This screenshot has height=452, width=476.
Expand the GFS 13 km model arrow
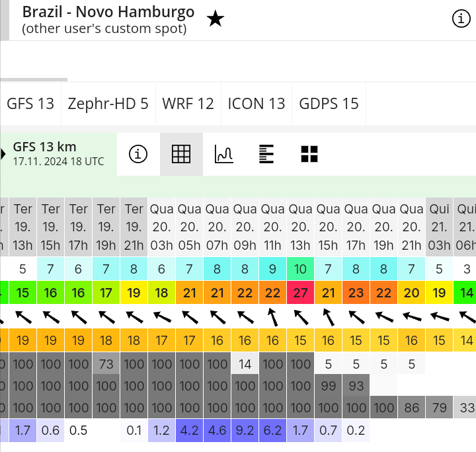pos(3,154)
